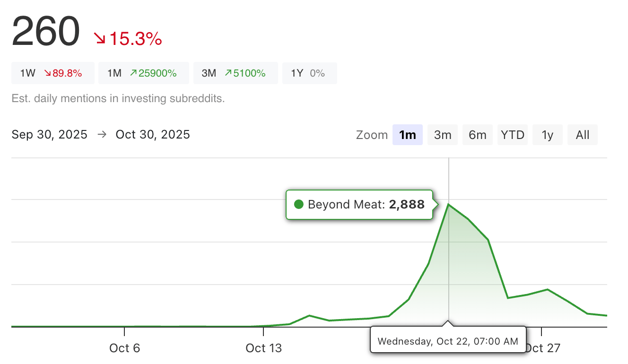Click the green Beyond Meat series dot
Screen dimensions: 628x364
pos(298,204)
